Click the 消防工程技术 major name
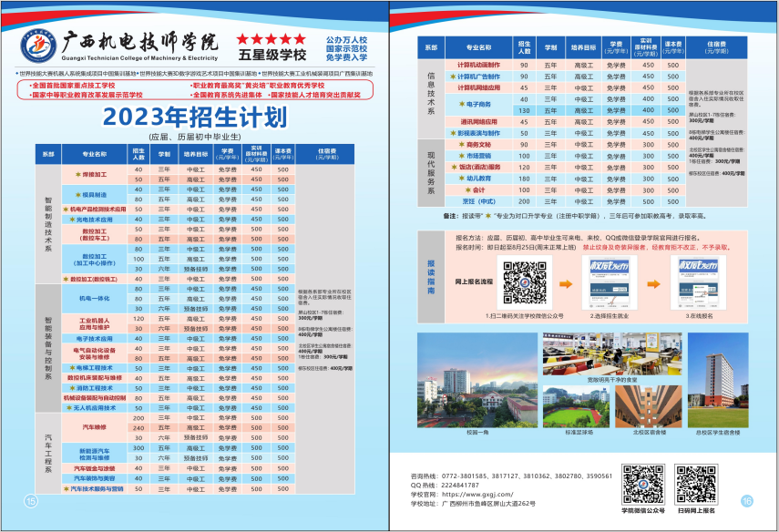779x532 pixels. [x=95, y=388]
